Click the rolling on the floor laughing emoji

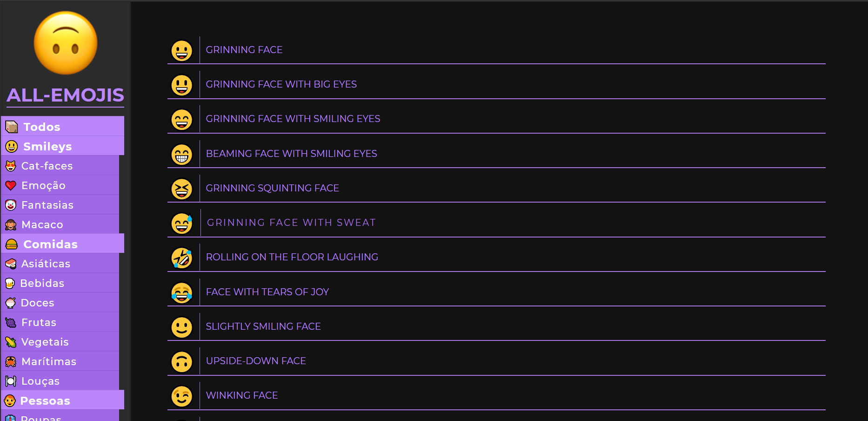coord(182,258)
